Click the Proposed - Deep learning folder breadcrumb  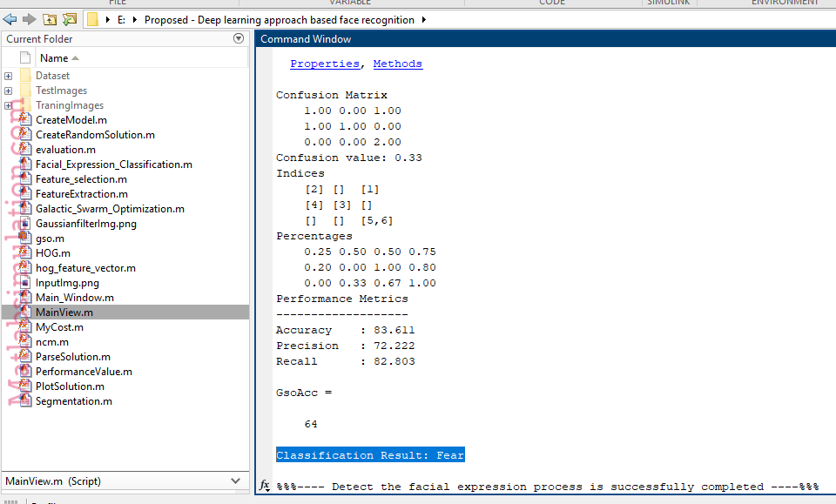(280, 20)
